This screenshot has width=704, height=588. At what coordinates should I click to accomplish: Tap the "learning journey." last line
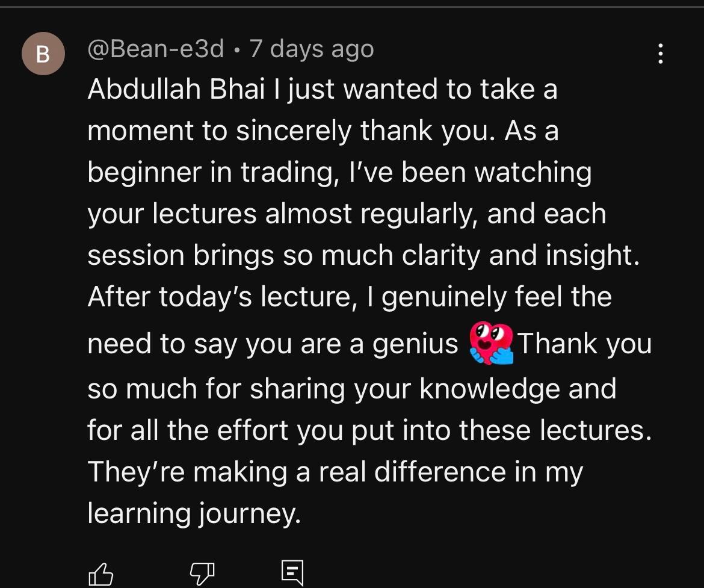pos(193,513)
